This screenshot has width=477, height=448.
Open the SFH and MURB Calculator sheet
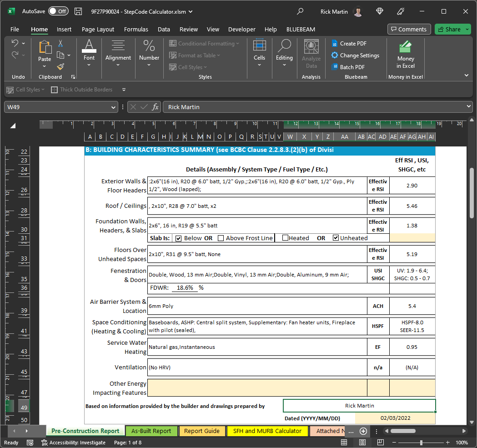coord(267,431)
